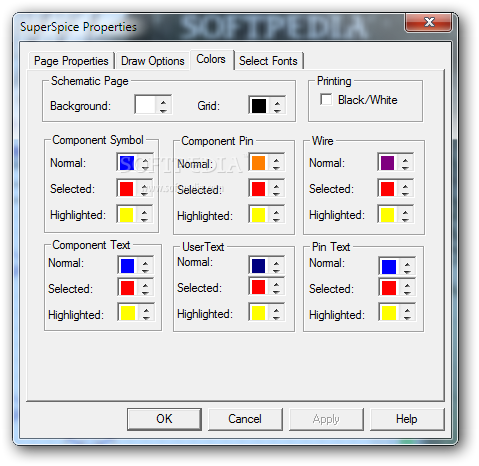Click the blue Component Text Normal swatch

point(128,266)
